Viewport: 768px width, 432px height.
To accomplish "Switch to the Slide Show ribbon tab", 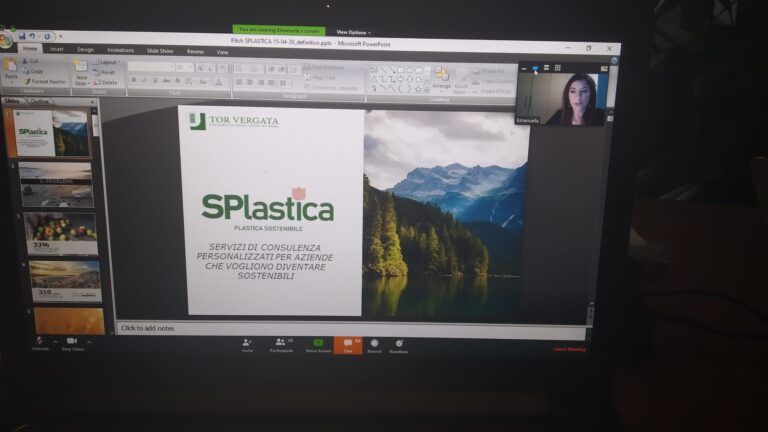I will [160, 51].
